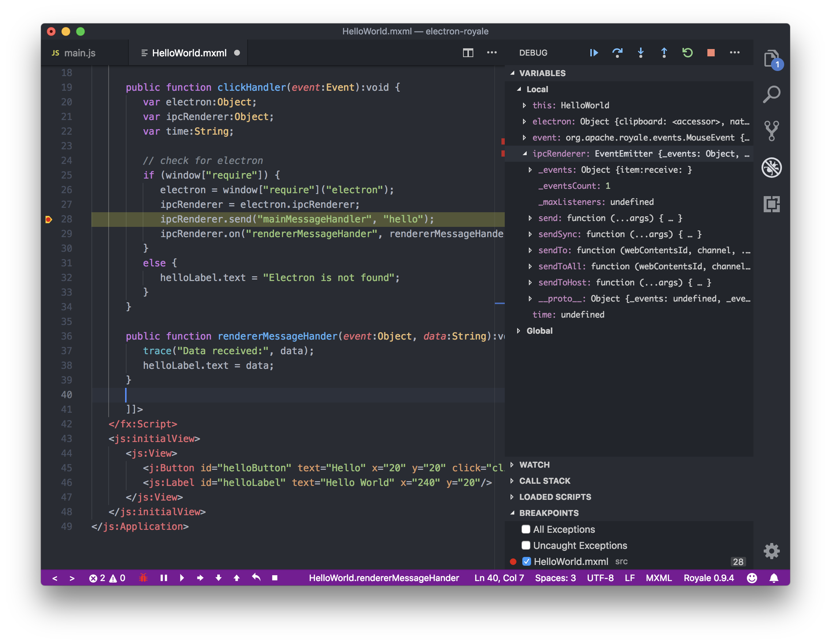Change indentation via Spaces: 3

[x=555, y=578]
